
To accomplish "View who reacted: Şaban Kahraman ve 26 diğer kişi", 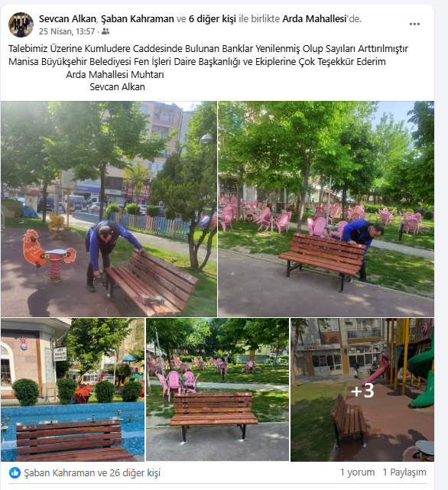I will click(93, 473).
